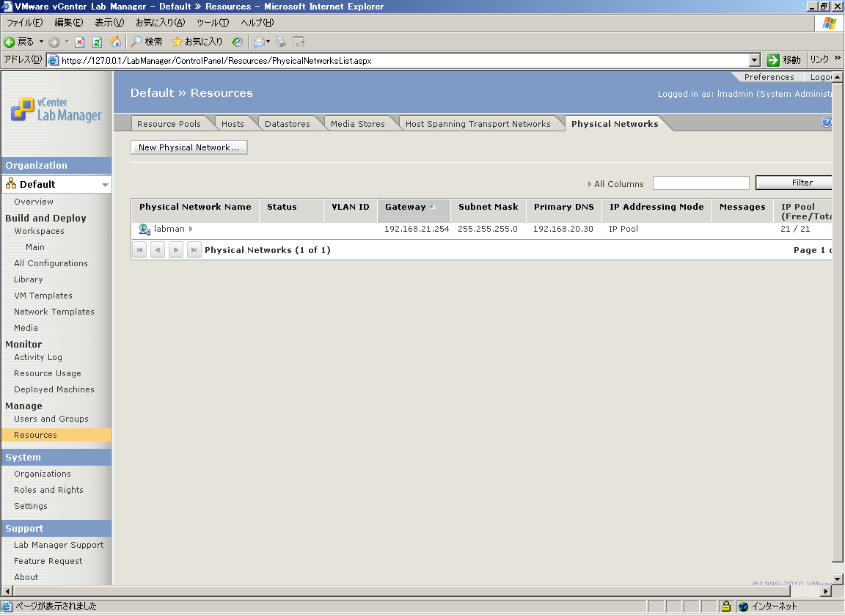Open the Help (ヘルプ) menu

(257, 23)
